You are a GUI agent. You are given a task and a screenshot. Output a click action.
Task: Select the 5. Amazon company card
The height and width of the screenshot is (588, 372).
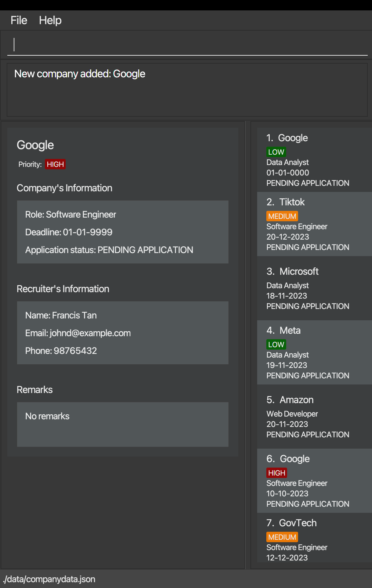tap(314, 417)
